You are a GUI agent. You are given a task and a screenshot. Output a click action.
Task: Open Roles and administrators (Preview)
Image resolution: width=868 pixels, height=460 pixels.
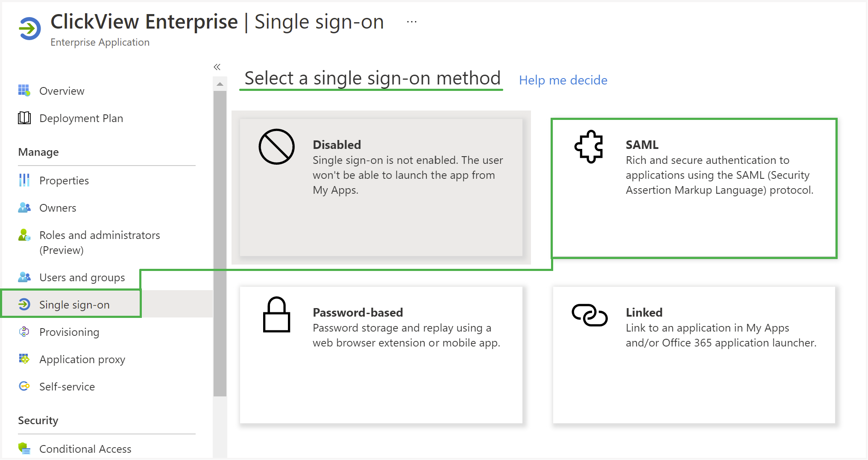pos(99,242)
